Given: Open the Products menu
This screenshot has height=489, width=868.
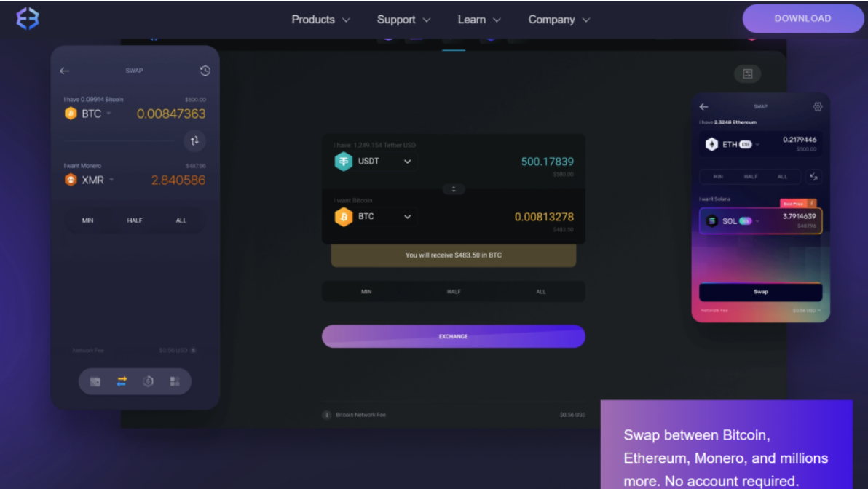Looking at the screenshot, I should pyautogui.click(x=320, y=20).
